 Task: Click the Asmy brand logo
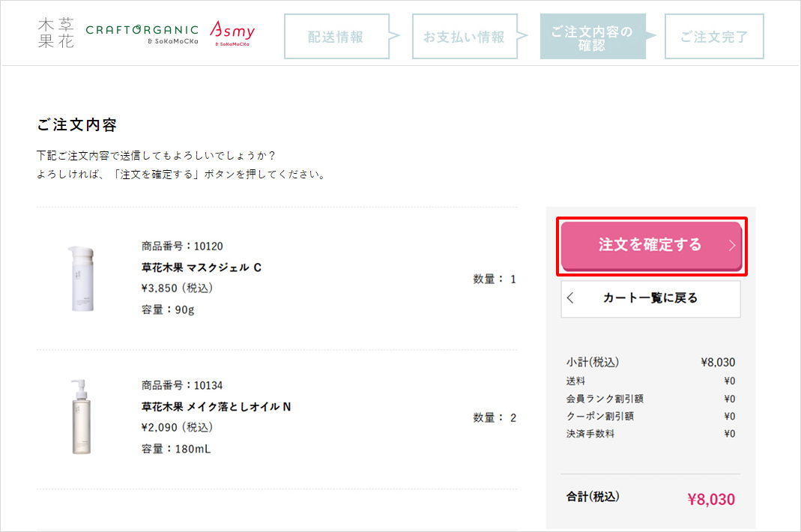click(x=232, y=34)
